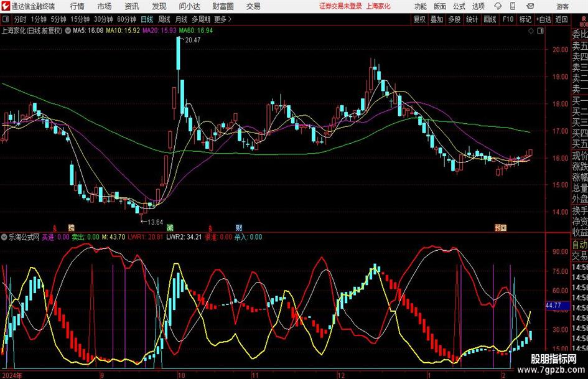
Task: Expand the 乐淘公式网 indicator dropdown
Action: tap(4, 237)
